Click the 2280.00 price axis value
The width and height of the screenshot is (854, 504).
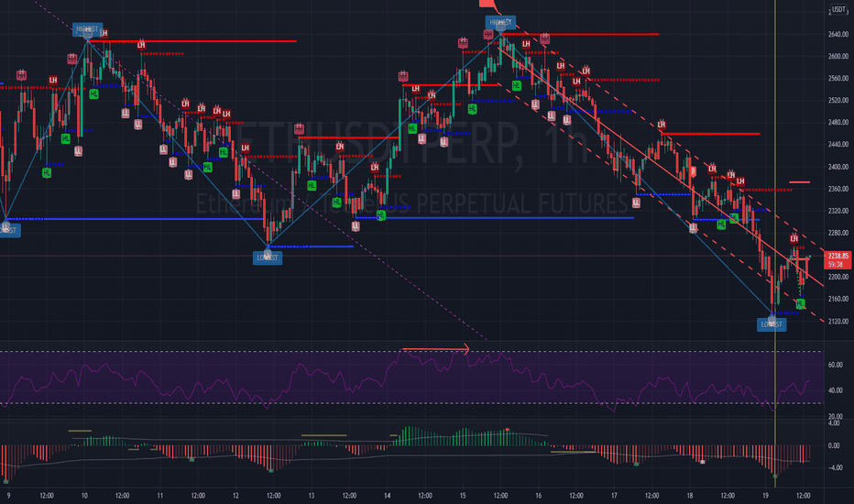[838, 233]
